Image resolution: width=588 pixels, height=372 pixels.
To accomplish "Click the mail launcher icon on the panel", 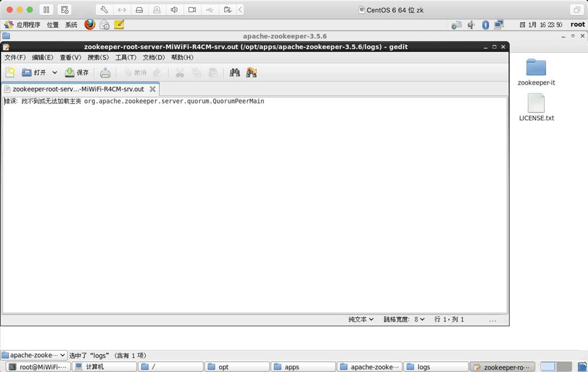I will (105, 25).
